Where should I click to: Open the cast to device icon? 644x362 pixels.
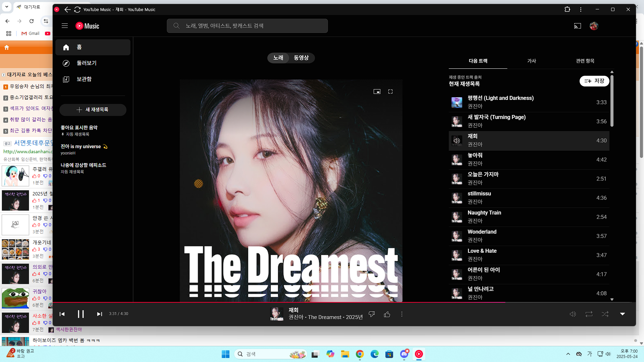point(577,26)
